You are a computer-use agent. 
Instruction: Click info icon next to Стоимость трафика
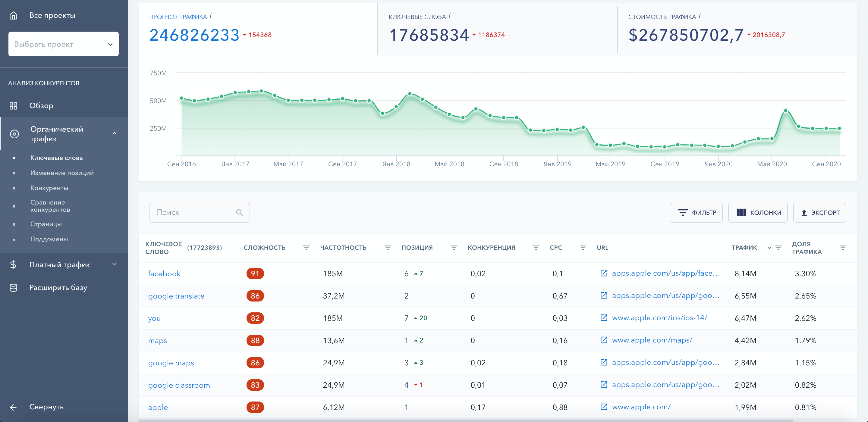(x=700, y=15)
